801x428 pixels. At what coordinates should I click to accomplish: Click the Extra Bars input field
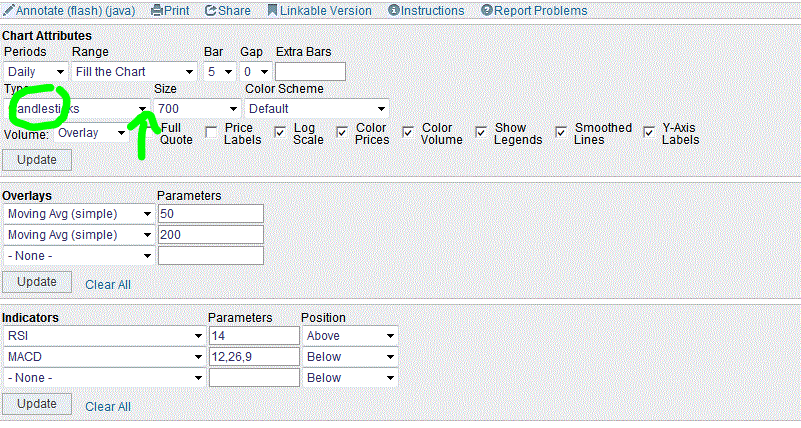click(x=310, y=72)
